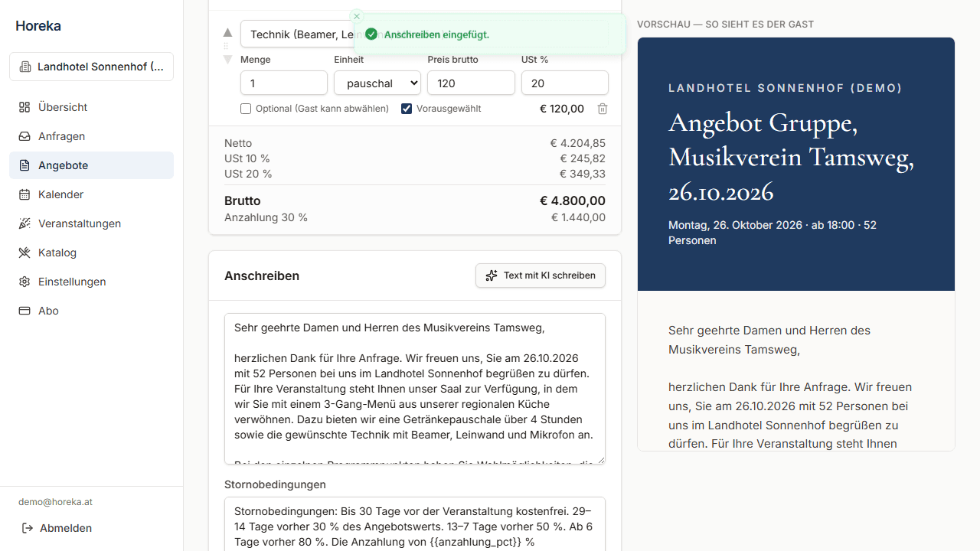This screenshot has width=980, height=551.
Task: Navigate to Veranstaltungen
Action: [91, 223]
